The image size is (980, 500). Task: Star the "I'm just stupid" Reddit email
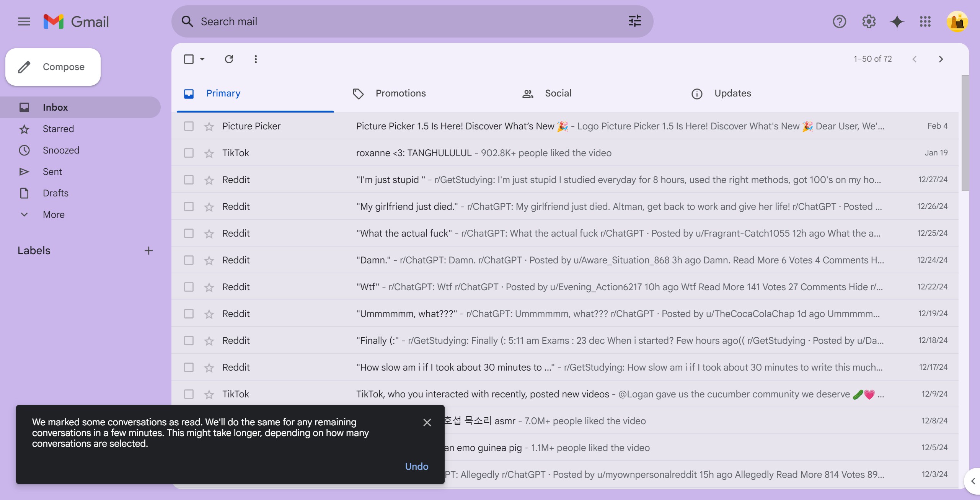coord(209,180)
